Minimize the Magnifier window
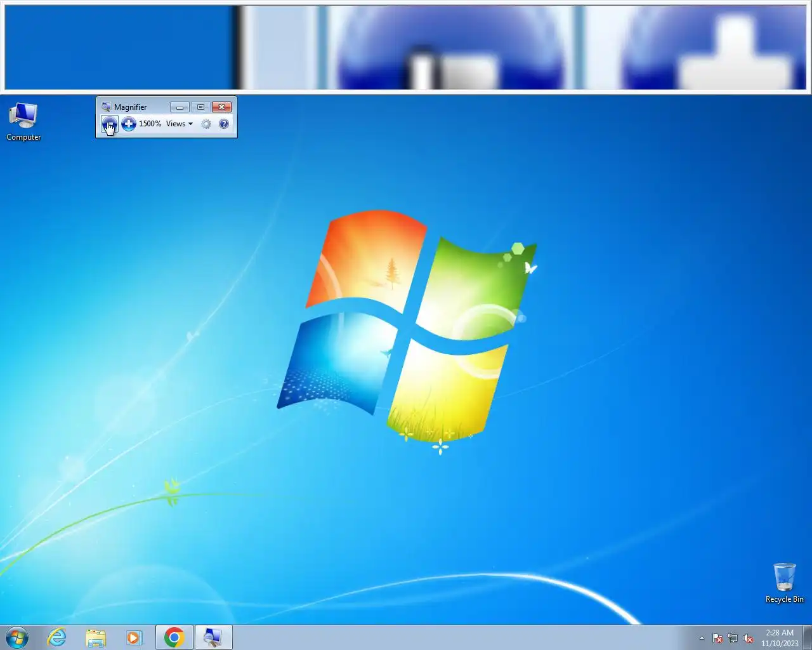The height and width of the screenshot is (650, 812). [x=180, y=107]
